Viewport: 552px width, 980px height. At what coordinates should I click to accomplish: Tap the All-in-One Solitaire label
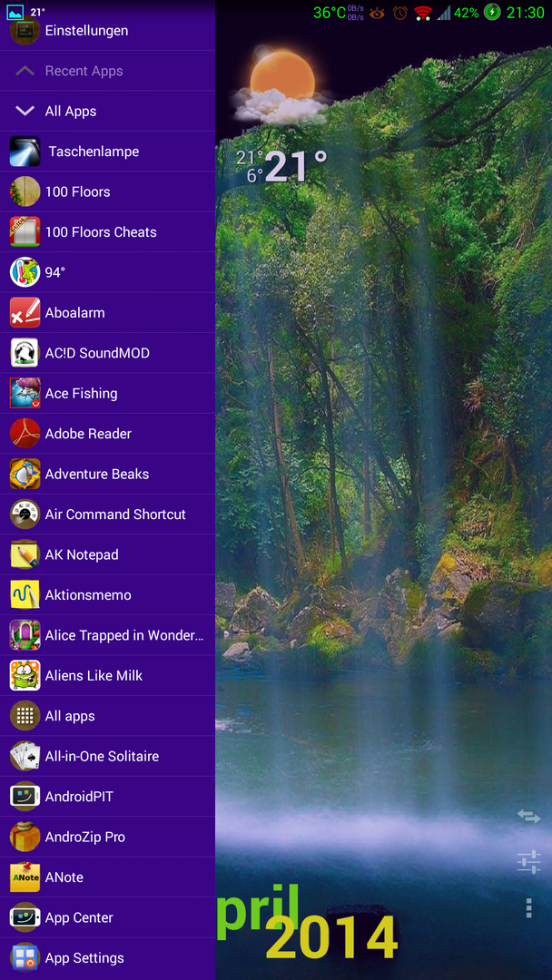tap(102, 756)
